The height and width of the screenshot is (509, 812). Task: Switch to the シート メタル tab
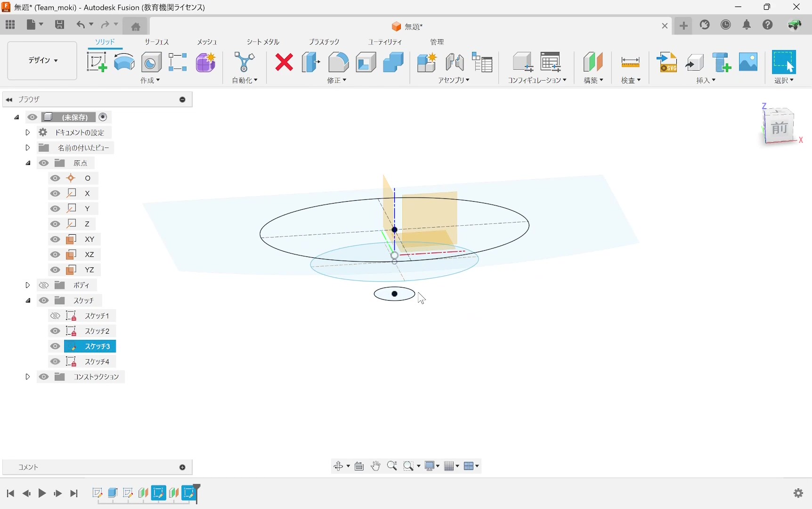click(x=263, y=42)
